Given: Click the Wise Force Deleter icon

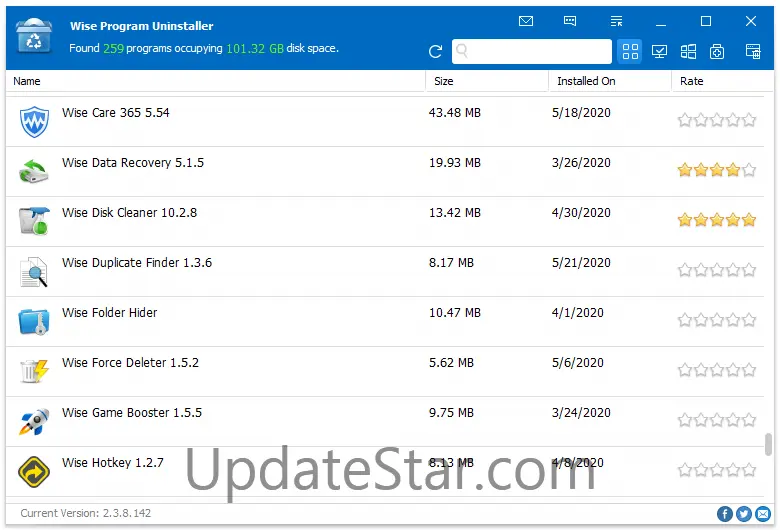Looking at the screenshot, I should [x=34, y=371].
